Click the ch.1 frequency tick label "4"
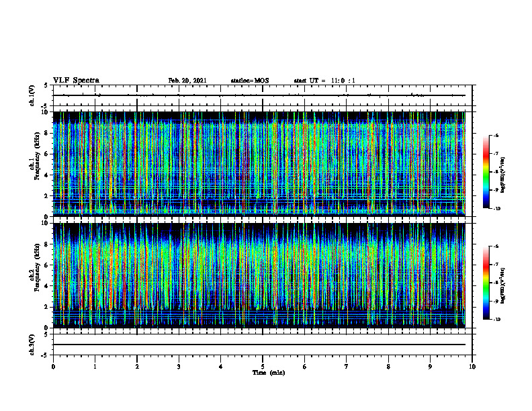 click(46, 175)
